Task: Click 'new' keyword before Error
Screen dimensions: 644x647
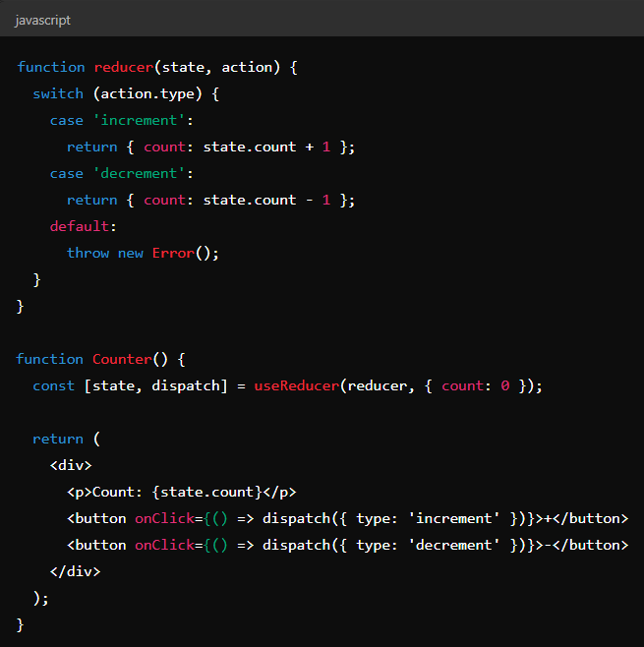Action: pos(131,253)
